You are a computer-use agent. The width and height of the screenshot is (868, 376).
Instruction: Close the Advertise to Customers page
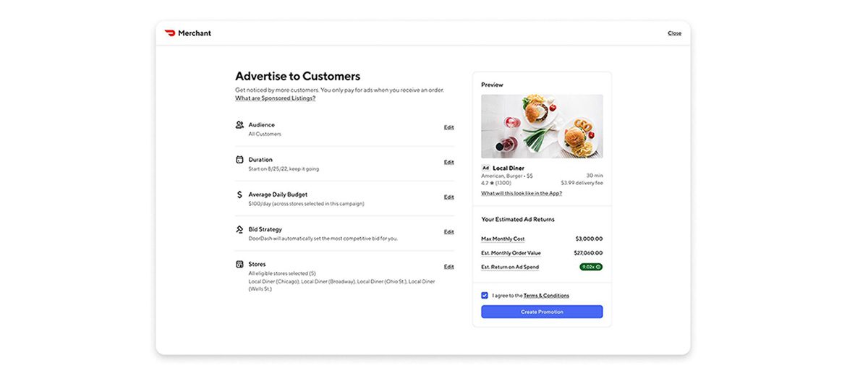(674, 33)
